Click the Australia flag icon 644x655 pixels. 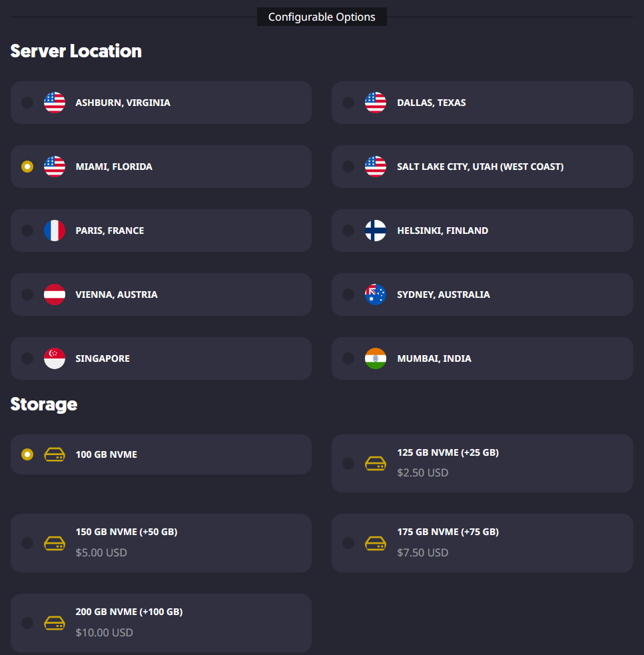pos(376,295)
